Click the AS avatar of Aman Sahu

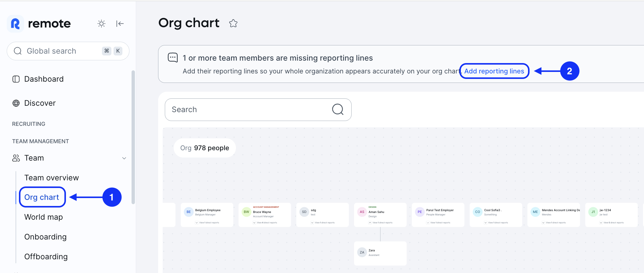point(362,212)
